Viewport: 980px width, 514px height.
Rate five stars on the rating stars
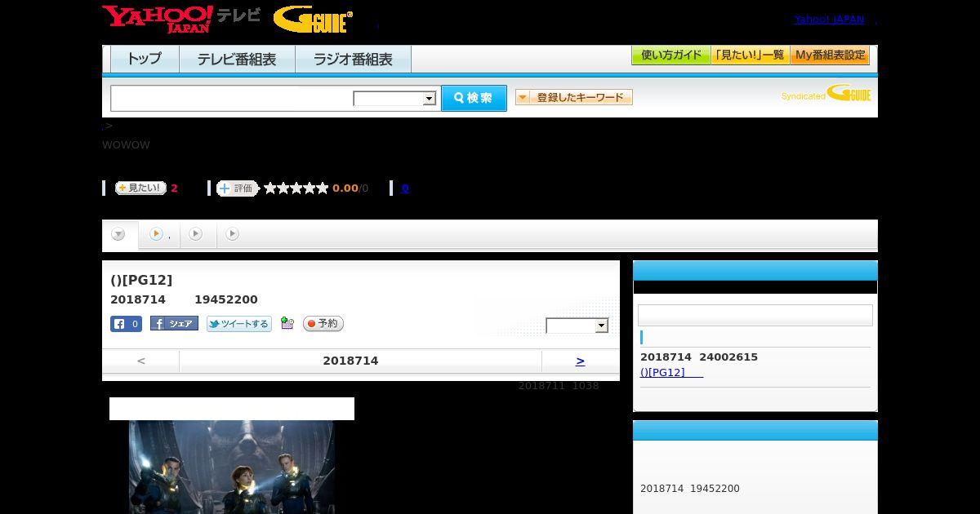coord(323,188)
